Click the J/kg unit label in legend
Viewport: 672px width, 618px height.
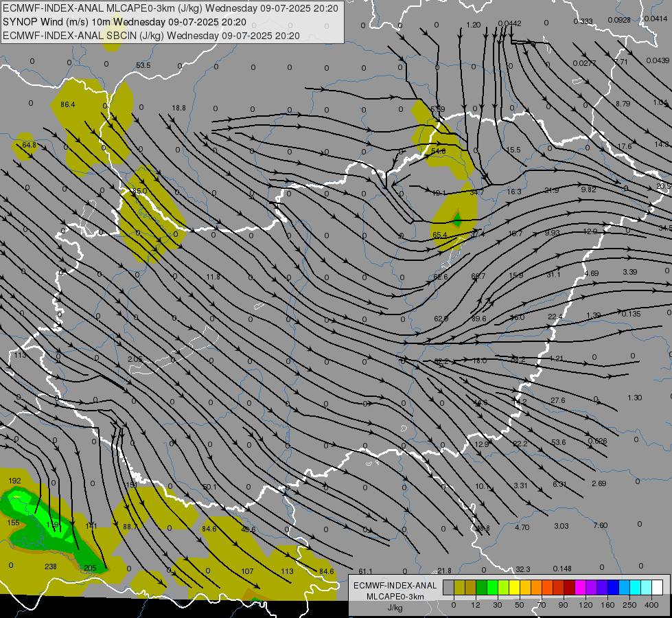395,608
